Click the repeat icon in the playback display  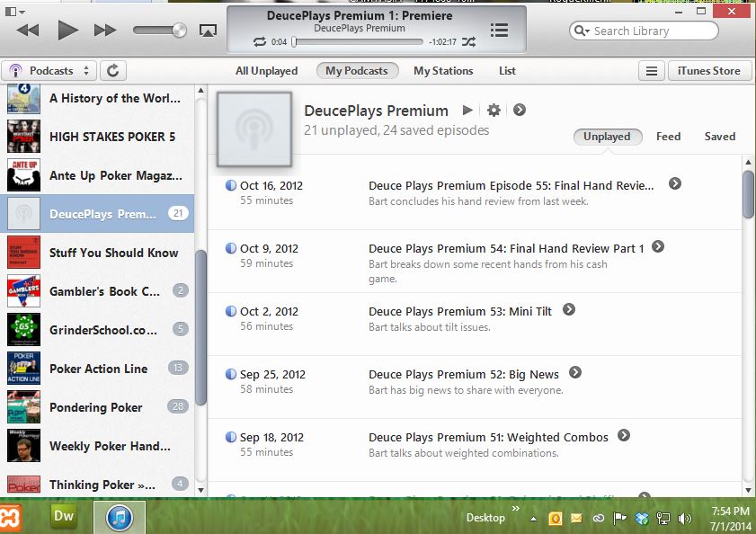pos(259,41)
